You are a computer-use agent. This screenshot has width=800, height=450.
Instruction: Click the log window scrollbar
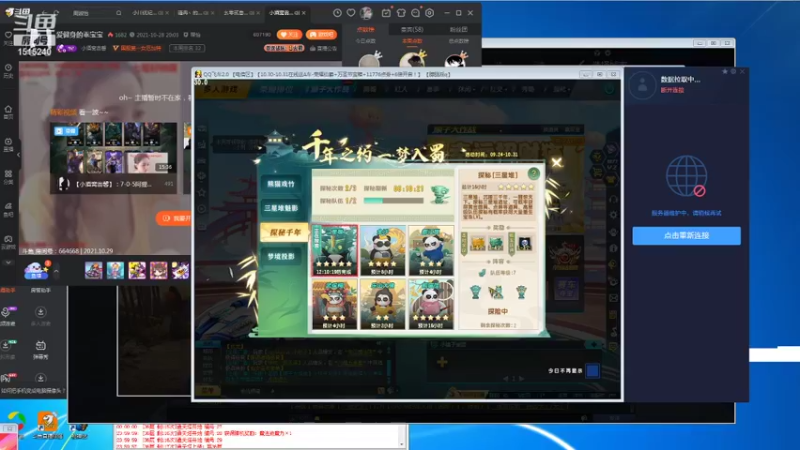tap(402, 436)
